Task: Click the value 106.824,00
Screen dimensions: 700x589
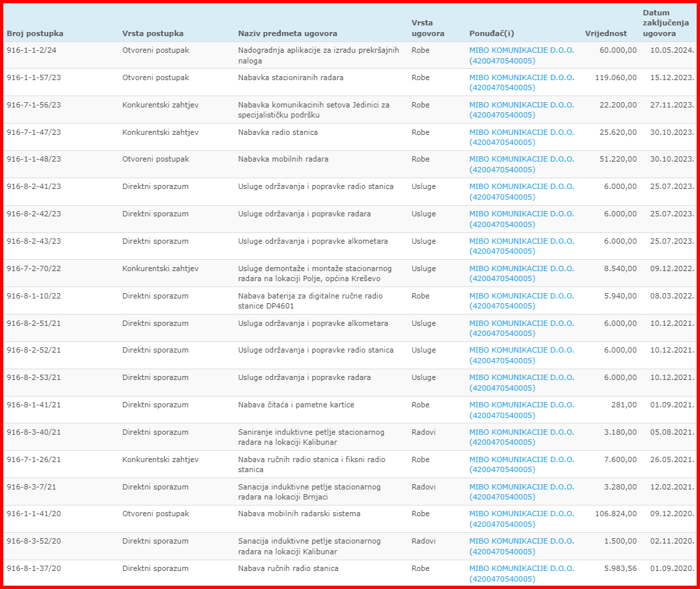Action: pos(616,514)
